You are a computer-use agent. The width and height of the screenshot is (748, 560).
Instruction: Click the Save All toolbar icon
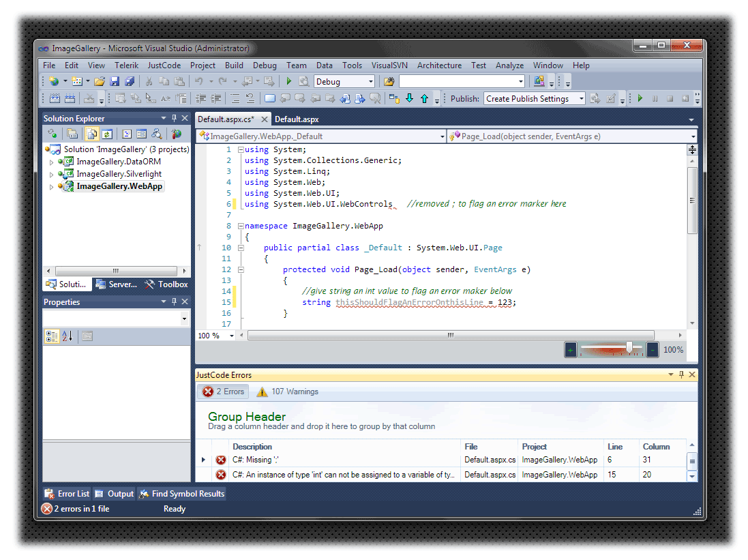(130, 81)
